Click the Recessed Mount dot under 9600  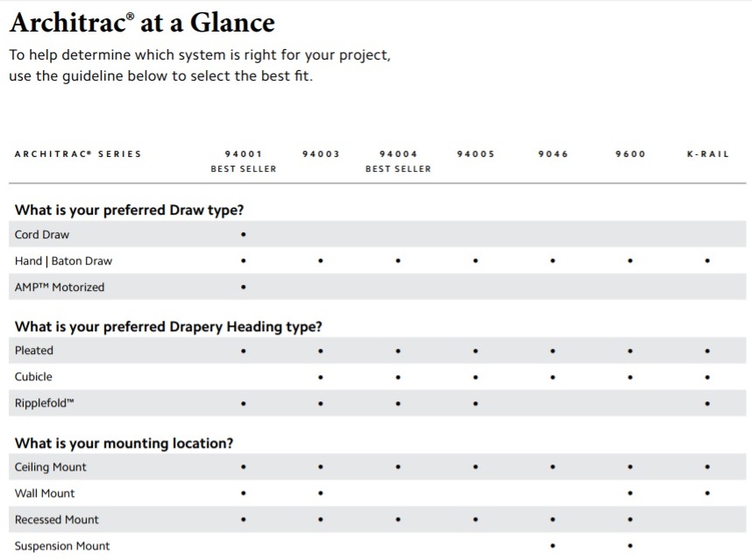click(x=630, y=520)
